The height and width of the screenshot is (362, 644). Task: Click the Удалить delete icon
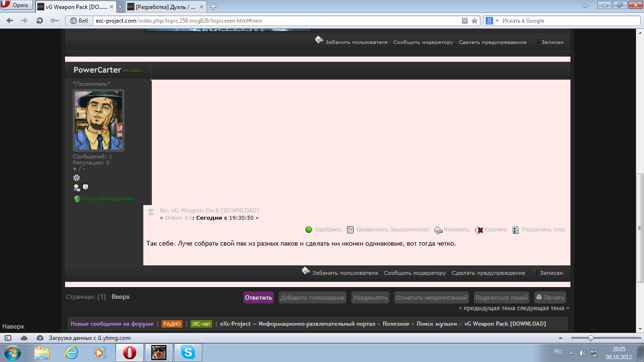coord(479,230)
